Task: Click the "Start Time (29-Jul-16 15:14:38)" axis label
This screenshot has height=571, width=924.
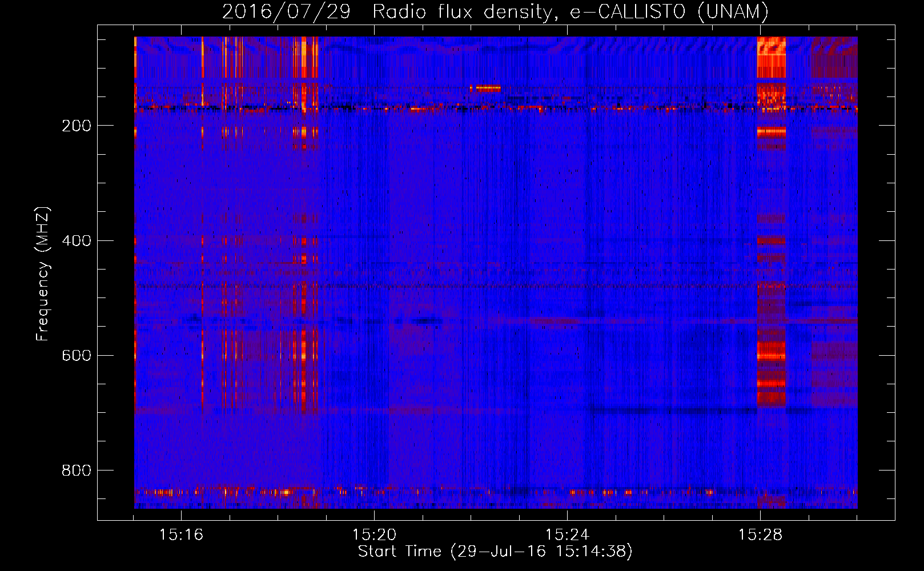Action: pyautogui.click(x=495, y=552)
